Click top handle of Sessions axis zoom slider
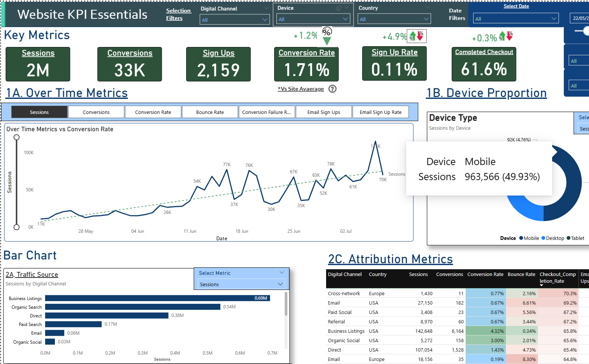Image resolution: width=589 pixels, height=364 pixels. 17,137
